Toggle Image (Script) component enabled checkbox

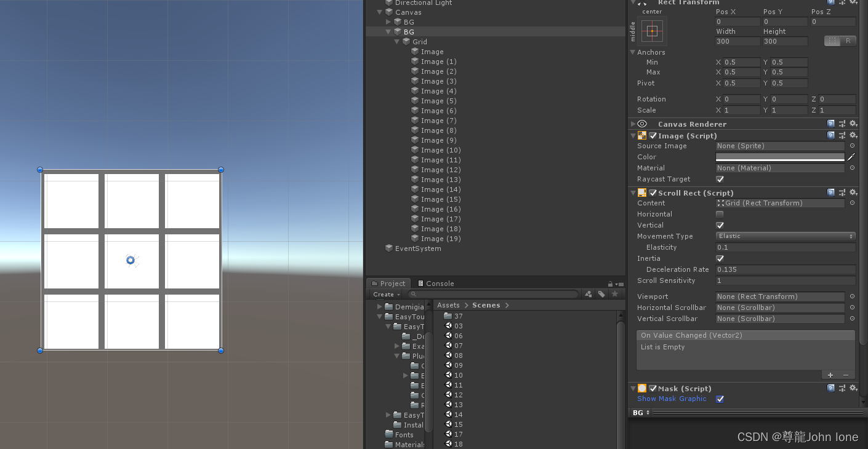point(653,135)
